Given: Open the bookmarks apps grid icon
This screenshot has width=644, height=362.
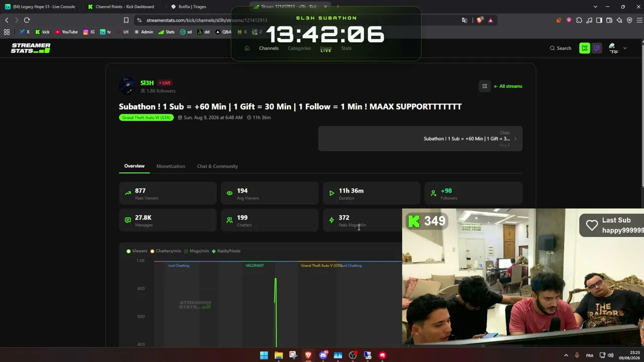Looking at the screenshot, I should coord(7,32).
